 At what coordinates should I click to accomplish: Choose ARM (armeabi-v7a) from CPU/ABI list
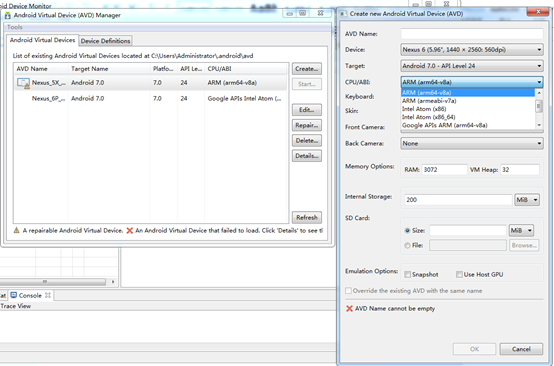coord(468,101)
